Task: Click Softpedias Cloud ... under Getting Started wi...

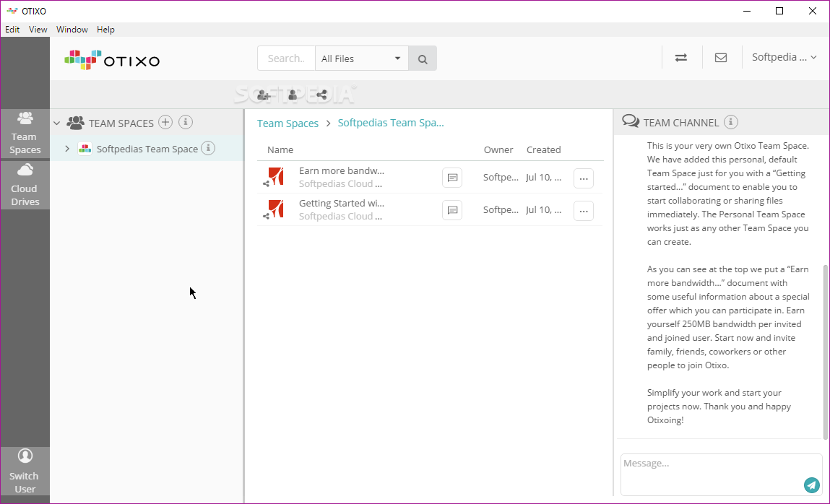Action: coord(340,217)
